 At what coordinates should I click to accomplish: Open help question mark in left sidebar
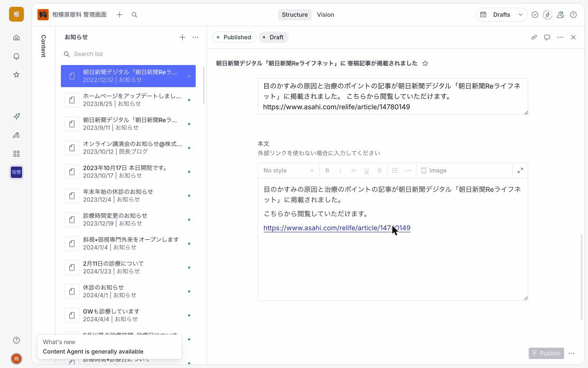pyautogui.click(x=16, y=340)
